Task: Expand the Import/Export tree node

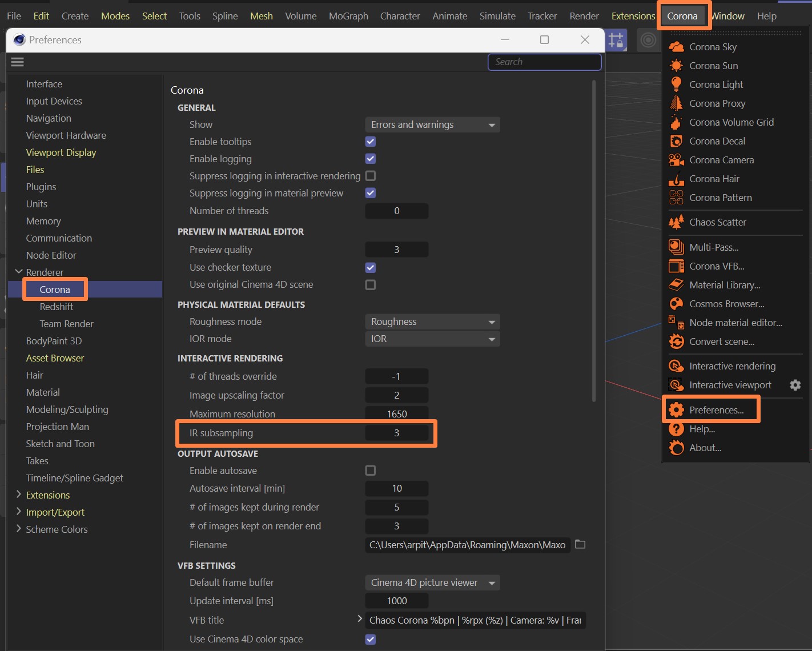Action: [18, 512]
